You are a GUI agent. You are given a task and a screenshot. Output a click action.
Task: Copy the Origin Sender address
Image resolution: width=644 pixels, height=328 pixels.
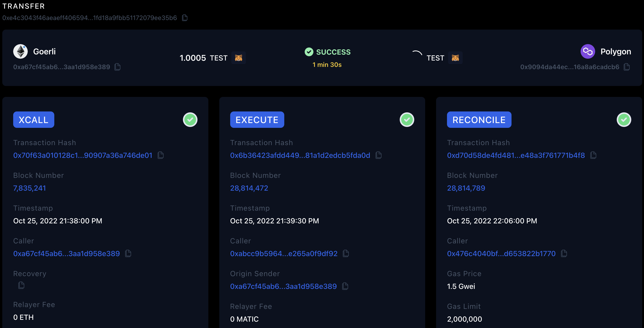[x=345, y=286]
